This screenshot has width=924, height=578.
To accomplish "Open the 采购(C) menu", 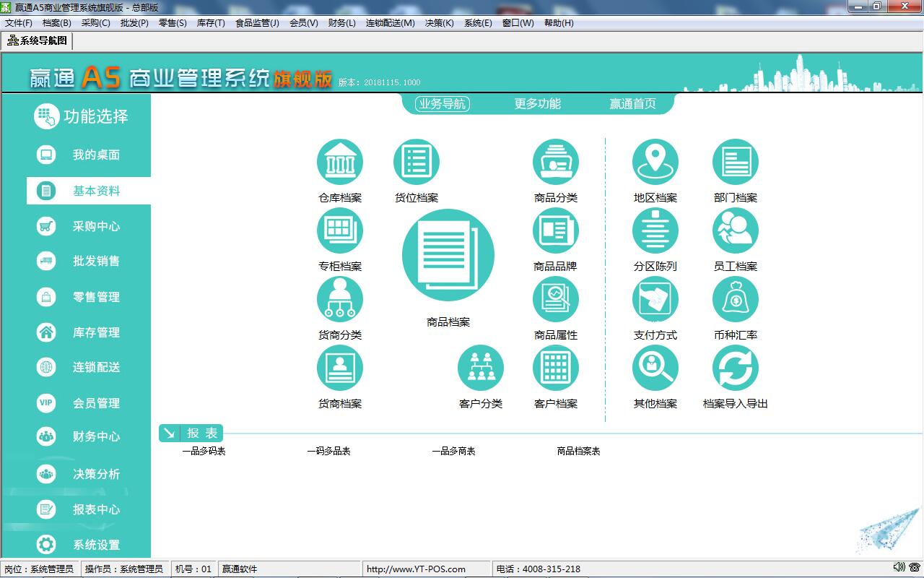I will [x=95, y=23].
